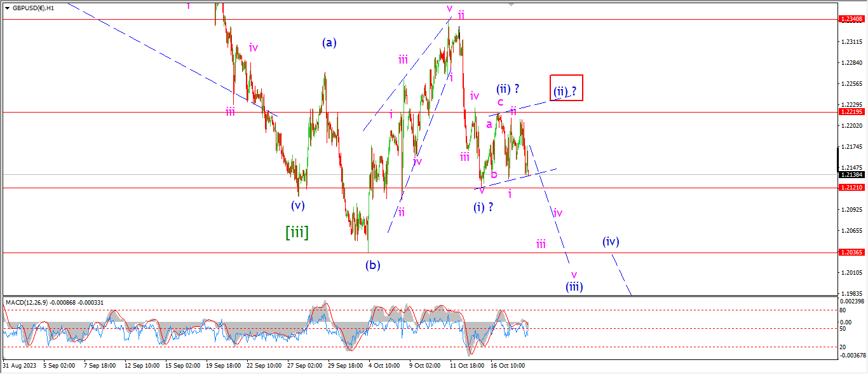The width and height of the screenshot is (868, 374).
Task: Click the 1.23408 red price level tag
Action: click(x=852, y=20)
